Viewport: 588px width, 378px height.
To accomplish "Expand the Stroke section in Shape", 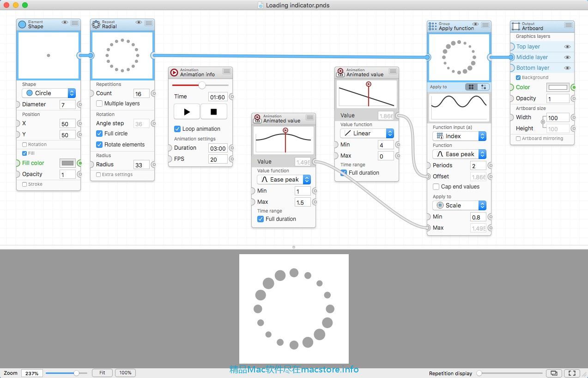I will (x=24, y=184).
